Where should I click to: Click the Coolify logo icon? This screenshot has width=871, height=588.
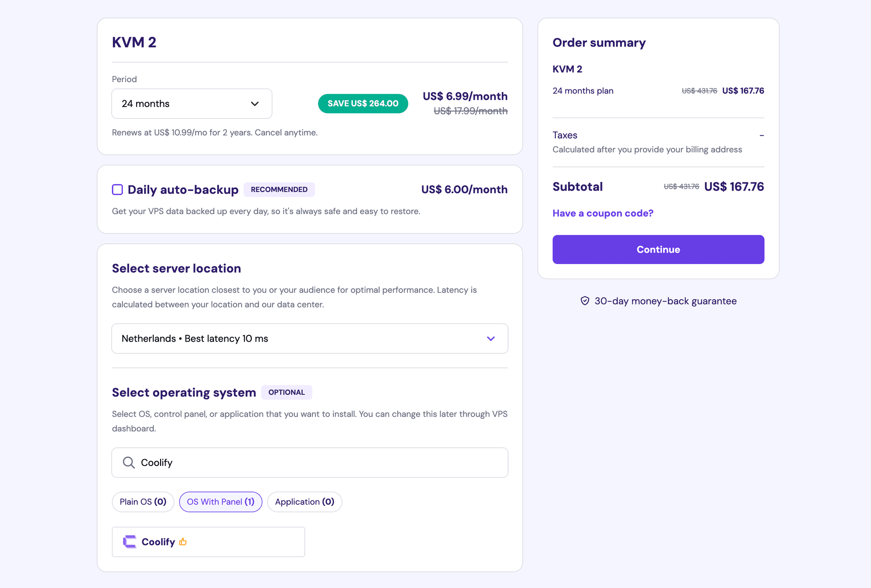(129, 541)
